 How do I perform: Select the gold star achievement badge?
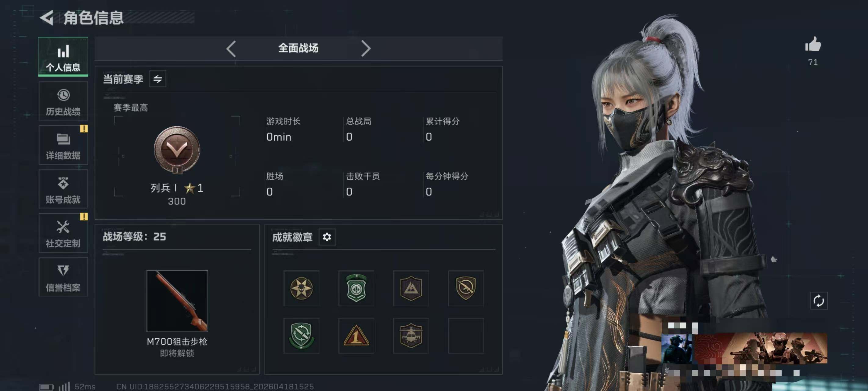pyautogui.click(x=301, y=288)
